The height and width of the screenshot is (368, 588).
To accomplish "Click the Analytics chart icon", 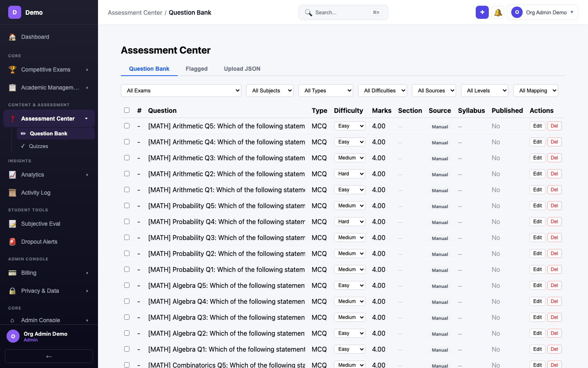I will coord(12,175).
